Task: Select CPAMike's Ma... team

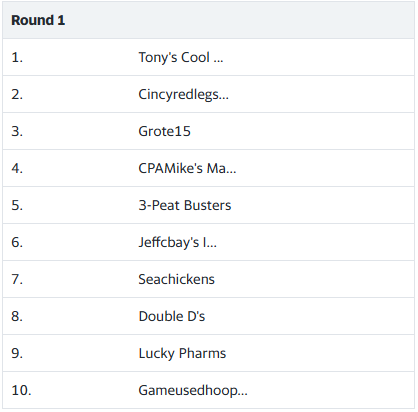Action: pos(187,168)
